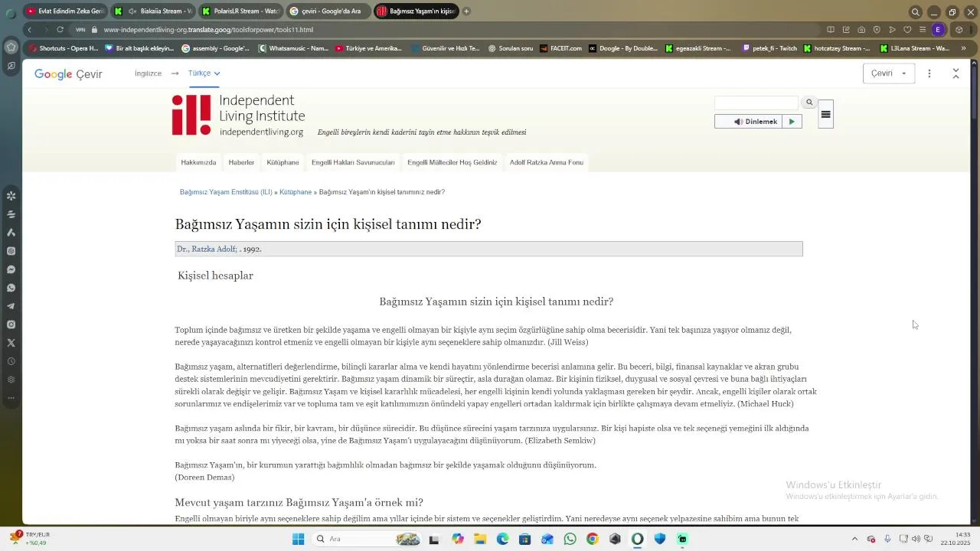
Task: Click Bağımsız Yaşam Enstitüsü (ILI) breadcrumb
Action: pyautogui.click(x=226, y=192)
